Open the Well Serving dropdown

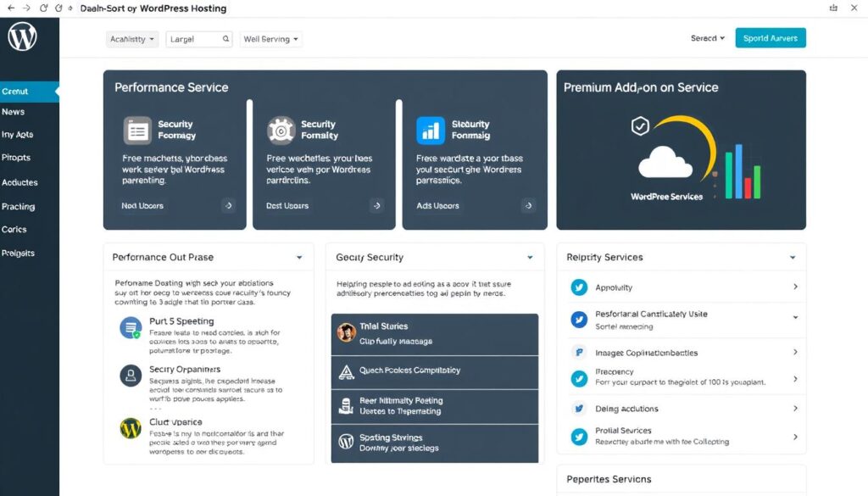271,39
